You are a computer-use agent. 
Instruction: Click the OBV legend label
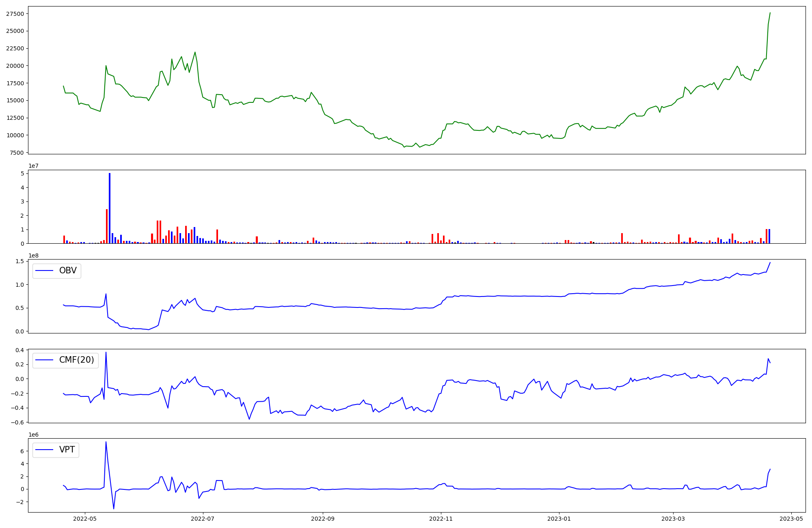click(x=68, y=270)
